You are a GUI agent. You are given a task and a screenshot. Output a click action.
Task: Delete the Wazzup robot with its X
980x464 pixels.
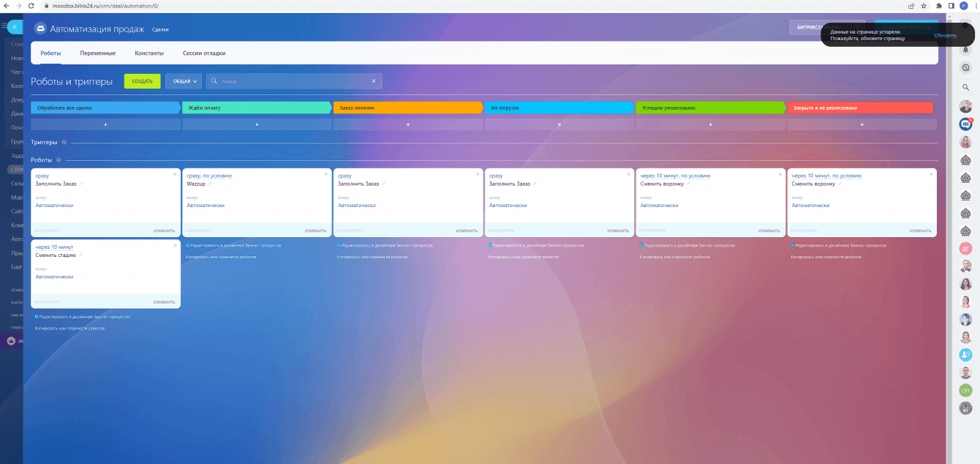326,174
